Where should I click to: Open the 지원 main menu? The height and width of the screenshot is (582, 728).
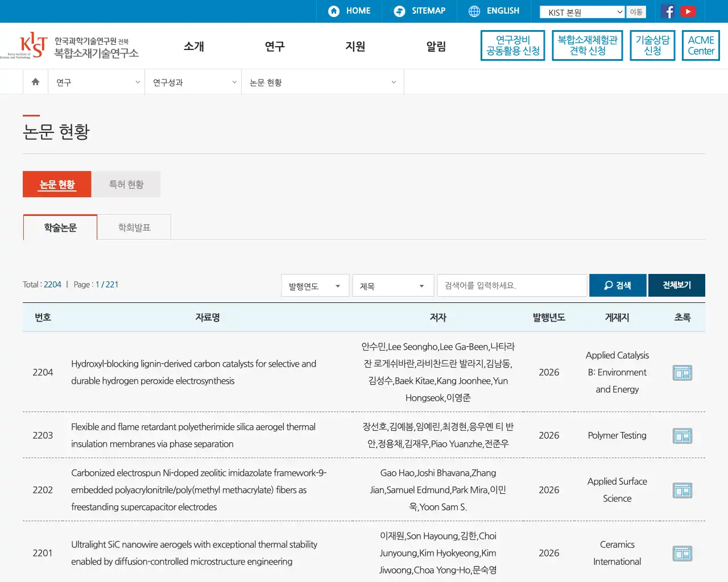tap(355, 47)
